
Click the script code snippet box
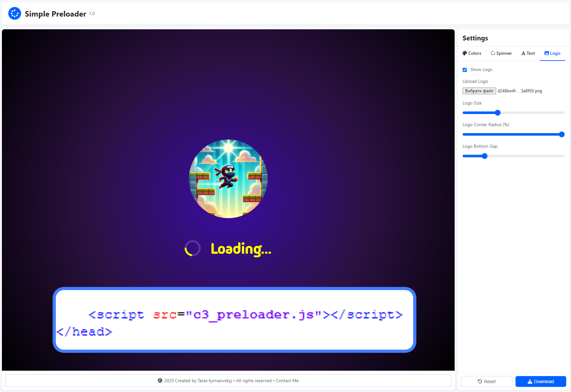pyautogui.click(x=234, y=320)
